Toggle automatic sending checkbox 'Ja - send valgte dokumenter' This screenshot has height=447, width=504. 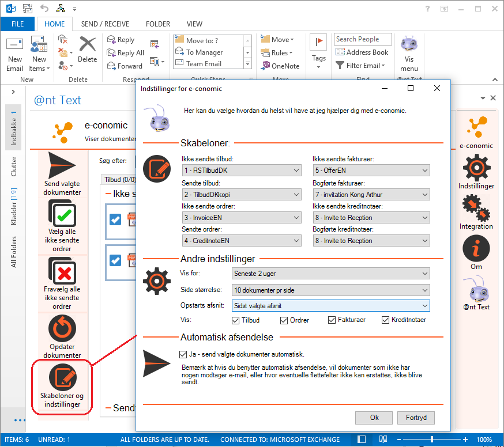(x=183, y=354)
